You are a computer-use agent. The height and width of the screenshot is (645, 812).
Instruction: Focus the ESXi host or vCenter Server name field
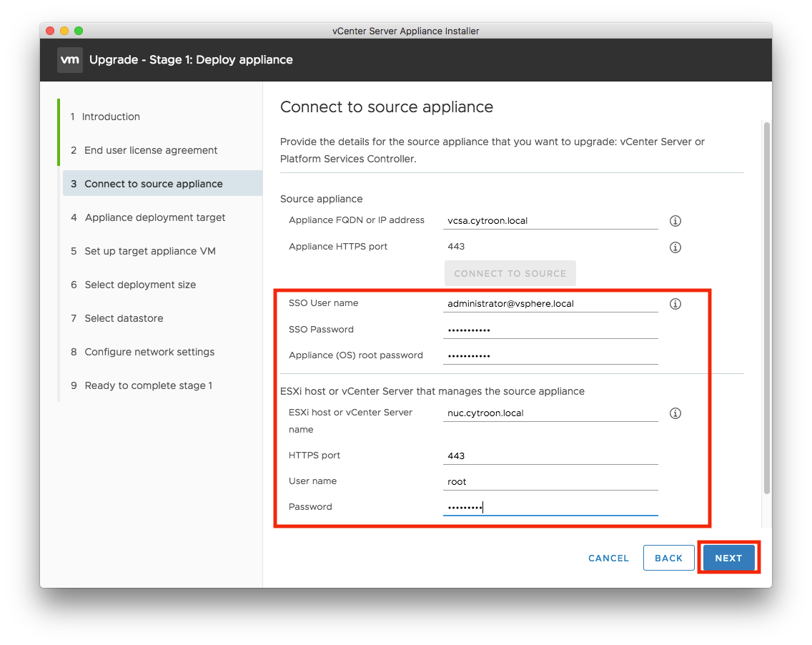tap(550, 413)
